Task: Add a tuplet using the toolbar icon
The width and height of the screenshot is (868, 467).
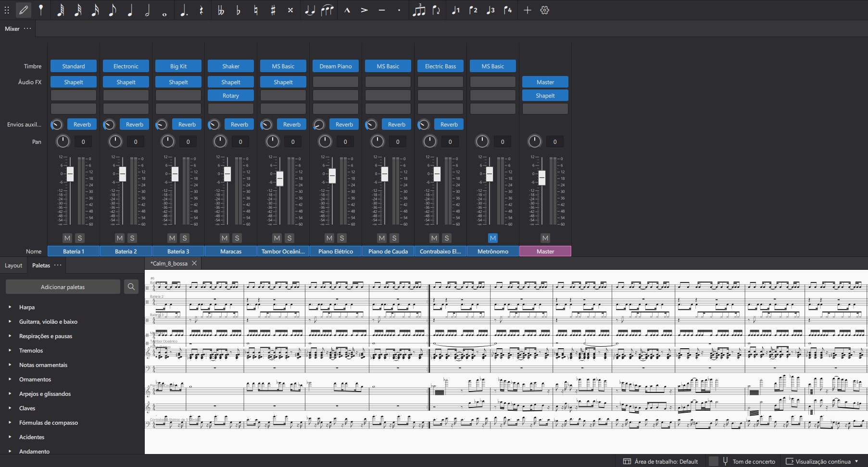Action: tap(419, 10)
